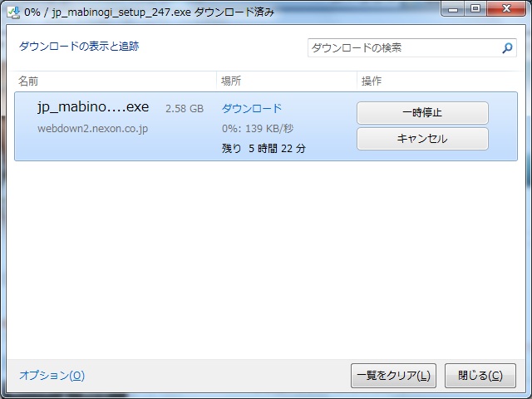The image size is (532, 399).
Task: Open the ダウンロード location link
Action: click(252, 109)
